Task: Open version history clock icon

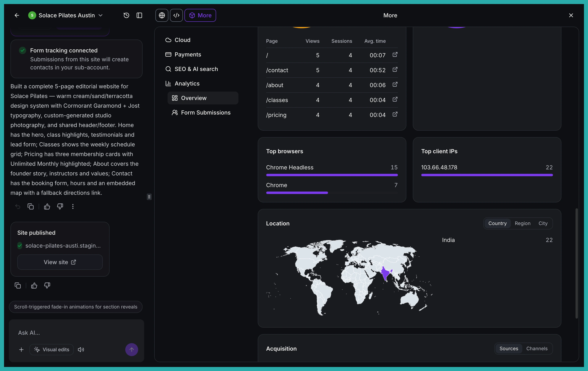Action: click(x=126, y=15)
